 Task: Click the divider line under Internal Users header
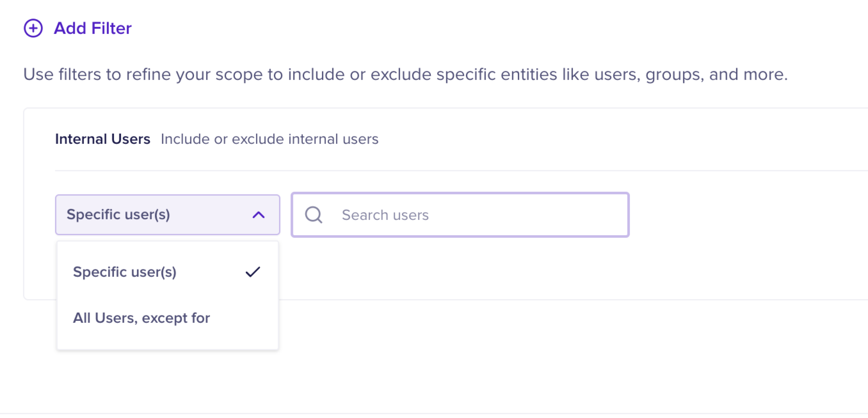point(438,171)
